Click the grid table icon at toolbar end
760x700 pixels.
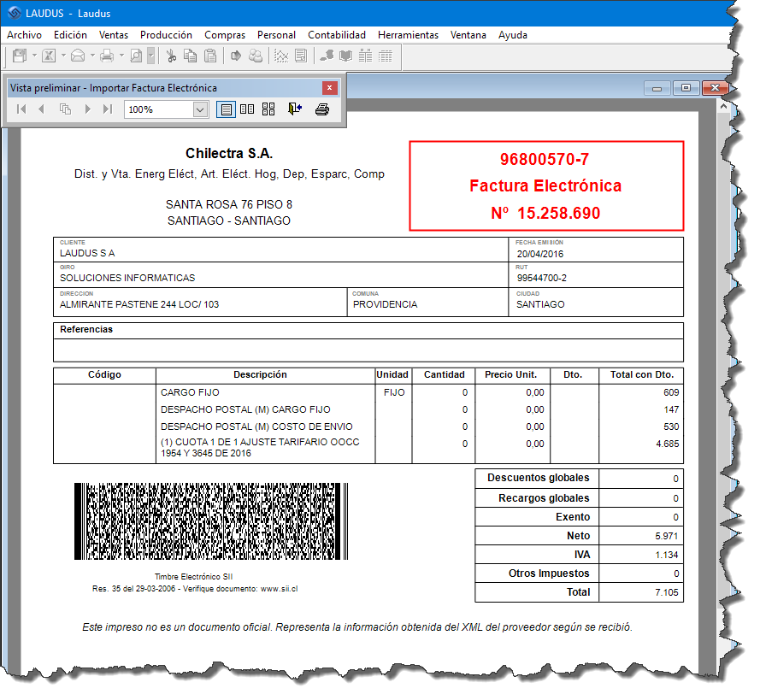[386, 56]
